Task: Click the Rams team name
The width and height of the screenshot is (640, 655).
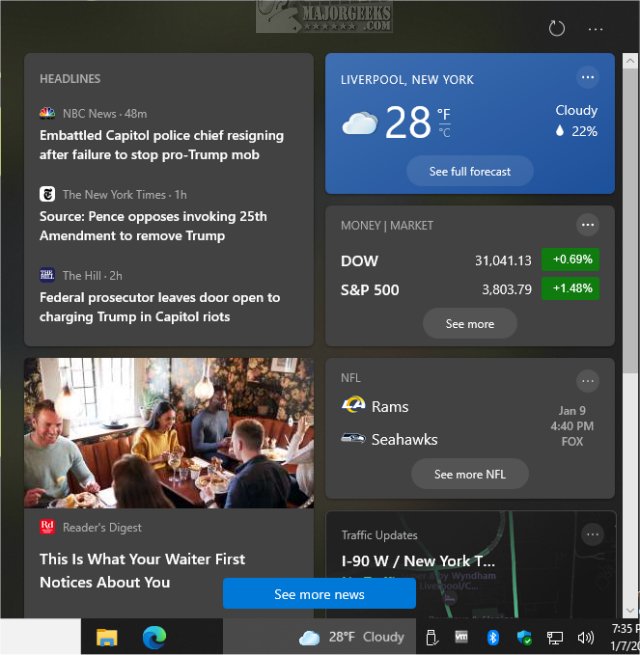Action: [390, 406]
